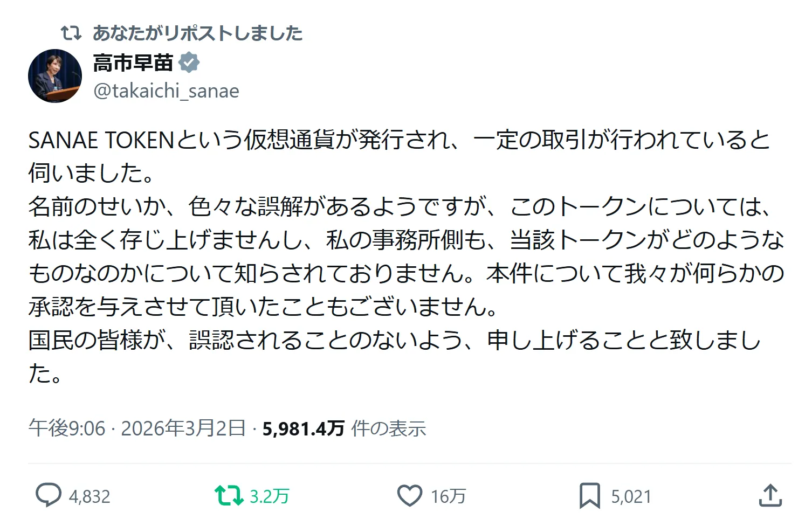The height and width of the screenshot is (526, 812).
Task: Click the small repost icon at top
Action: (x=71, y=33)
